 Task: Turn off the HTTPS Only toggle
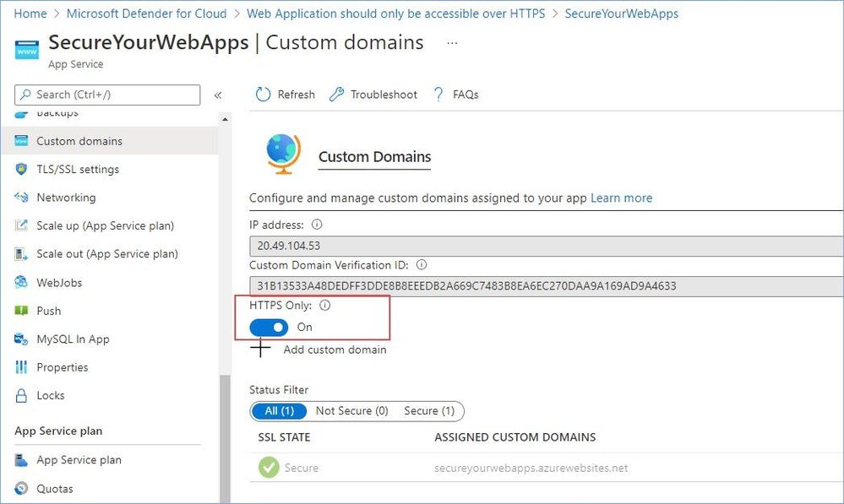269,327
